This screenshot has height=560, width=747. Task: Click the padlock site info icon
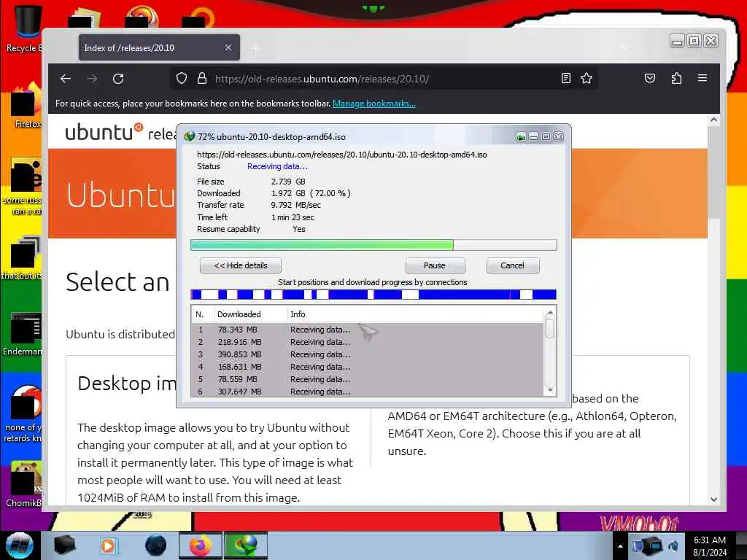coord(202,78)
